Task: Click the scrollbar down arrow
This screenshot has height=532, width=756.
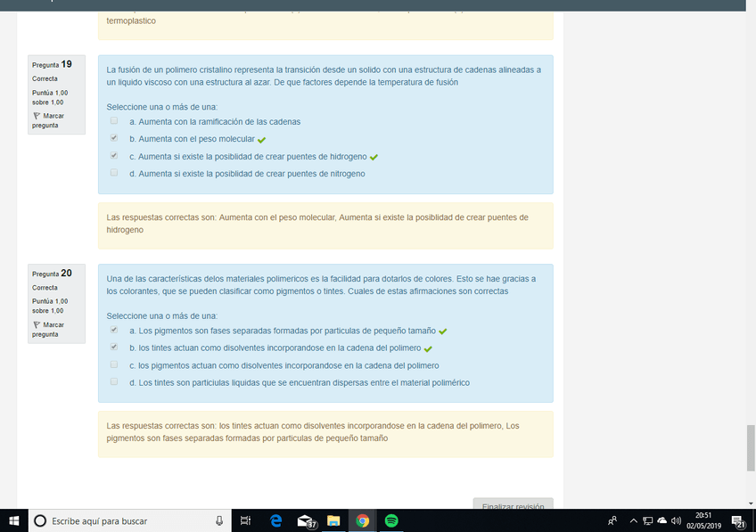Action: (x=751, y=504)
